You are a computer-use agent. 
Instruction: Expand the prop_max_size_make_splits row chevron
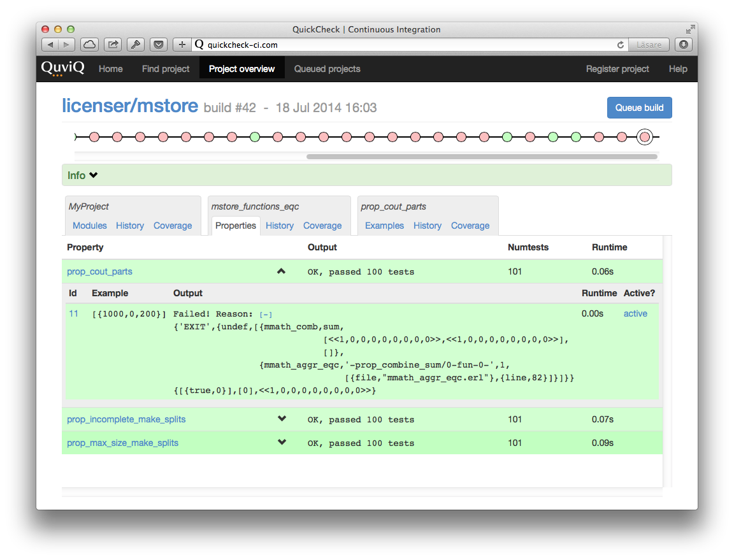point(282,443)
